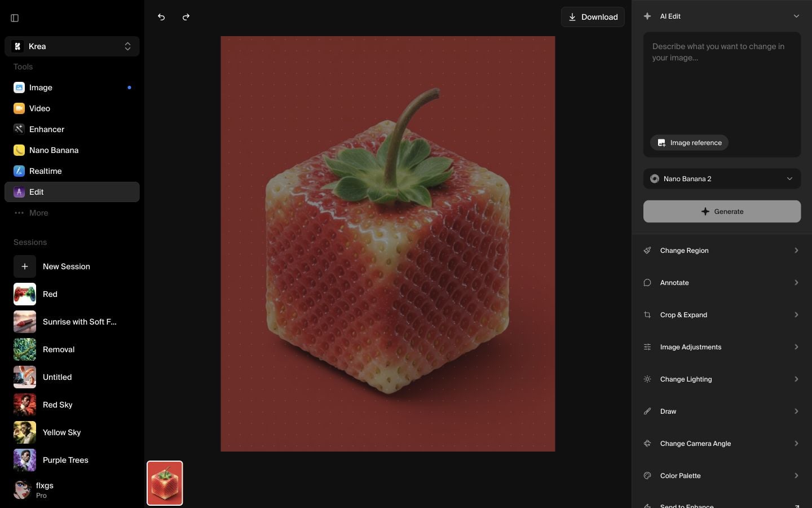Open the Nano Banana 2 model dropdown
This screenshot has width=812, height=508.
(722, 179)
